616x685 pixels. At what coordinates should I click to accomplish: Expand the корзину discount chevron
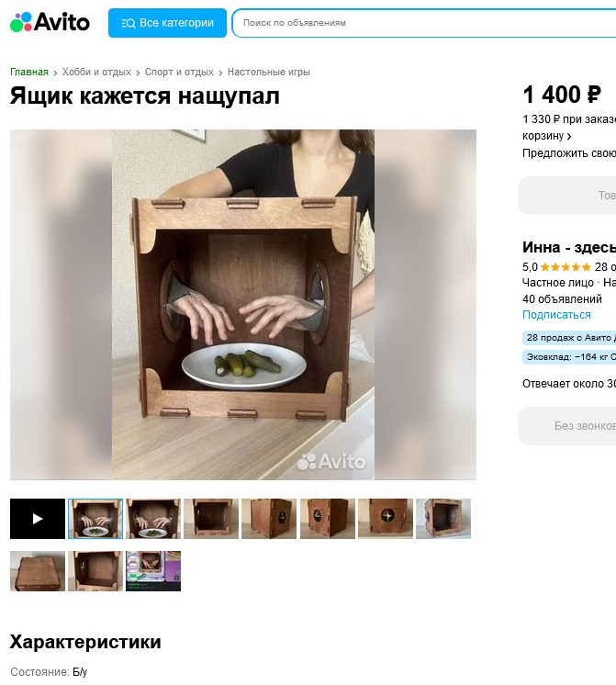click(x=569, y=136)
